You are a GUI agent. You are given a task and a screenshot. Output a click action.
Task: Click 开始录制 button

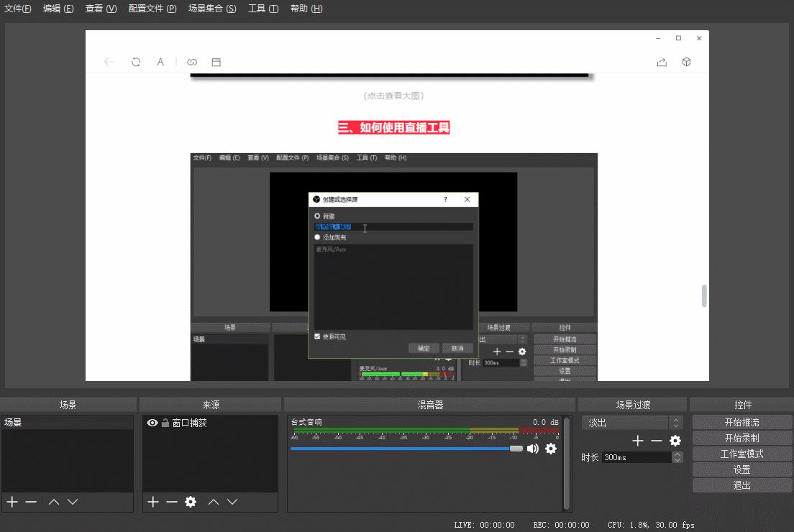point(741,438)
